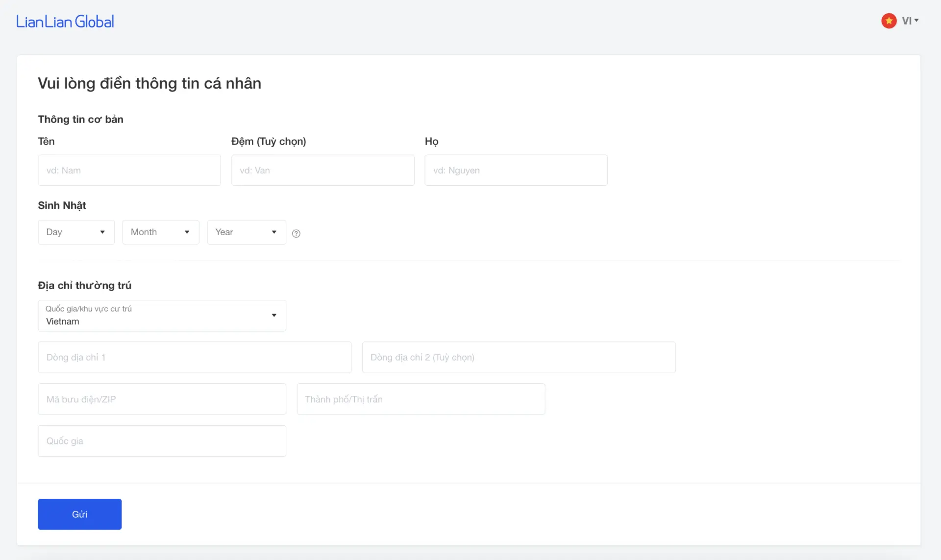The image size is (941, 560).
Task: Click the Year dropdown arrow
Action: point(274,232)
